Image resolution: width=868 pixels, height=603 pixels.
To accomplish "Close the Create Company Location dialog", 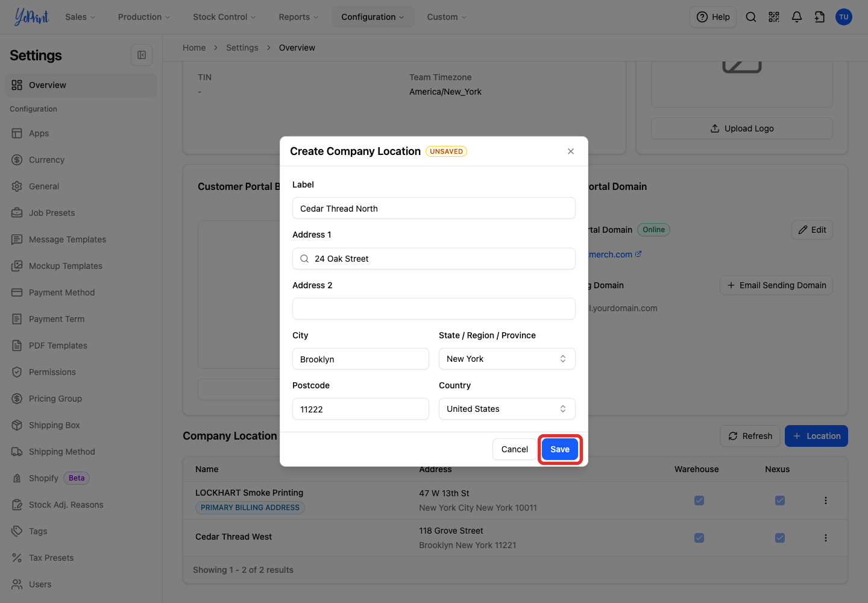I will click(x=571, y=151).
